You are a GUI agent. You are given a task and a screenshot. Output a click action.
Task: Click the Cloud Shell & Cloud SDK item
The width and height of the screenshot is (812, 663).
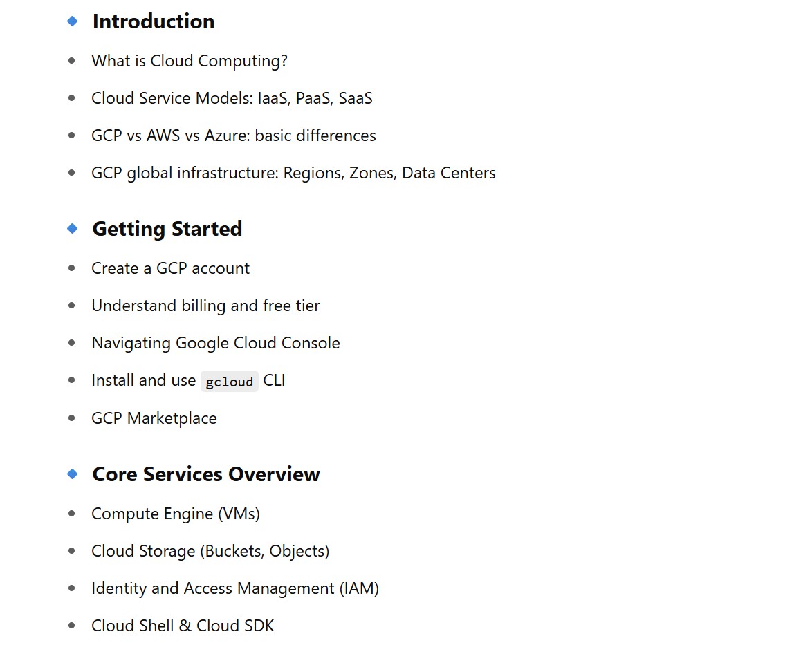click(182, 626)
